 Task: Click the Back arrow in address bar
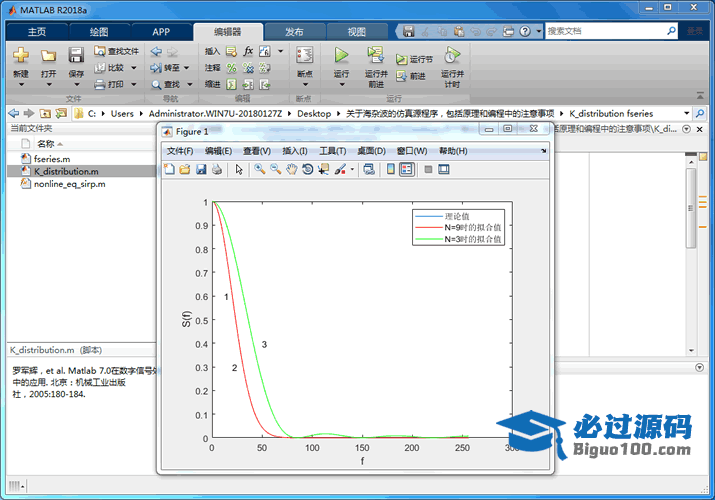point(14,113)
